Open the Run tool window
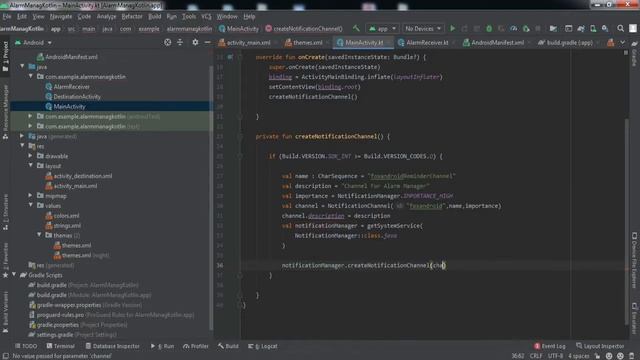Image resolution: width=640 pixels, height=360 pixels. (x=162, y=346)
